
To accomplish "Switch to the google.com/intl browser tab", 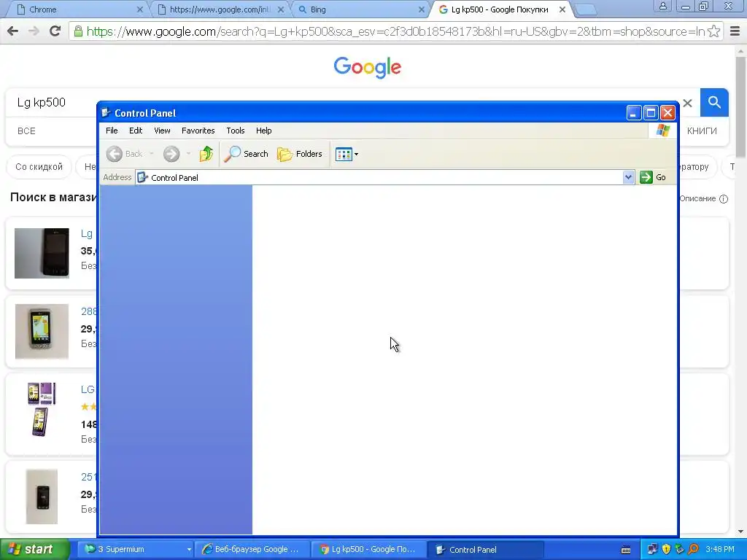I will [220, 9].
